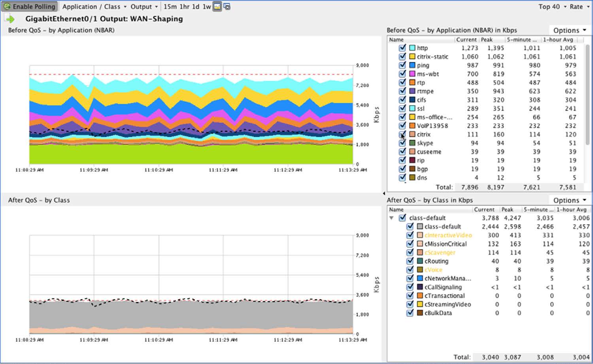Click the Enable Polling refresh icon
The image size is (593, 364).
tap(7, 7)
